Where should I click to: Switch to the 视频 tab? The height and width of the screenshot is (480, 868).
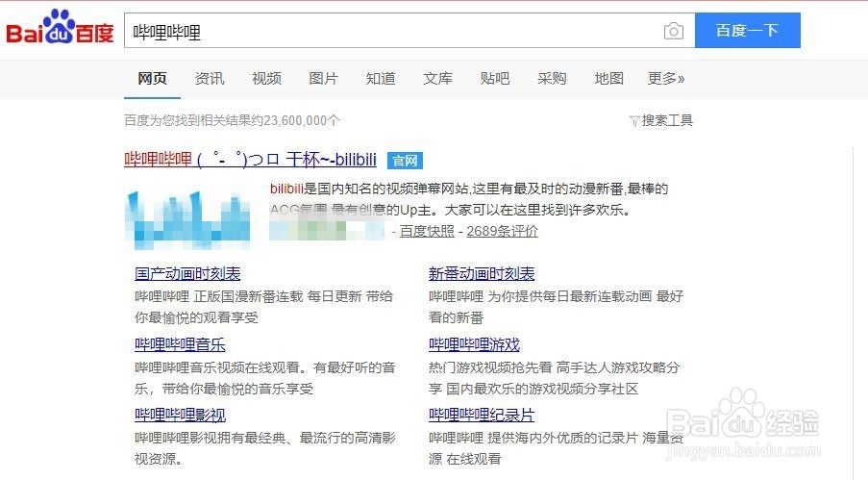point(266,78)
